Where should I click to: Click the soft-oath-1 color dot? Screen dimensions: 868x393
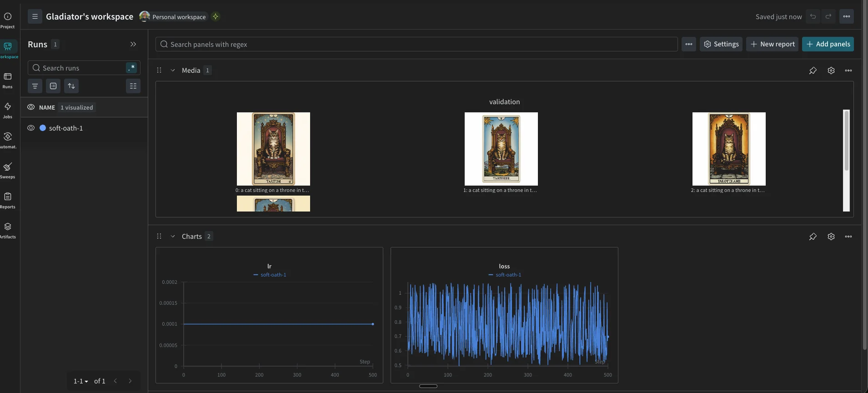(x=43, y=128)
